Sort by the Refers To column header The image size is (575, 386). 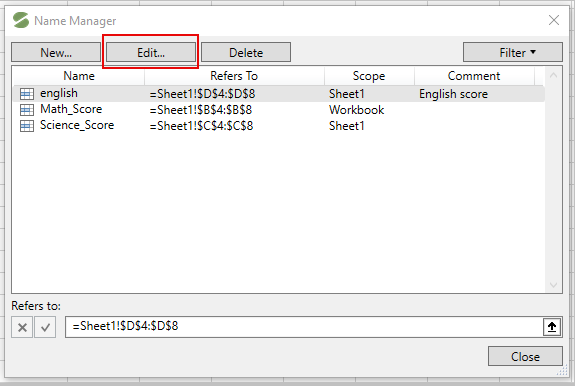click(x=234, y=76)
